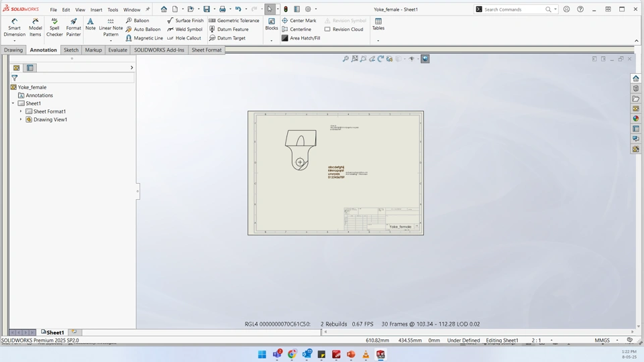Open the Tables tool
This screenshot has width=644, height=362.
tap(378, 24)
